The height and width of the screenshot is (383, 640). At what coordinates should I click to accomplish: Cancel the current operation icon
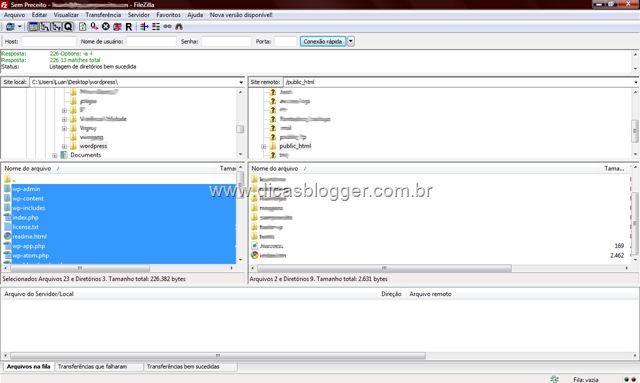pos(106,27)
